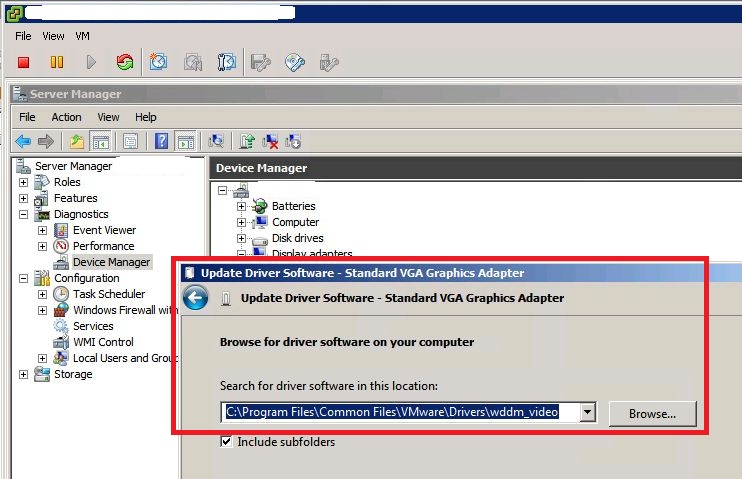Click the orange Suspend VM icon
Viewport: 742px width, 479px height.
coord(57,62)
